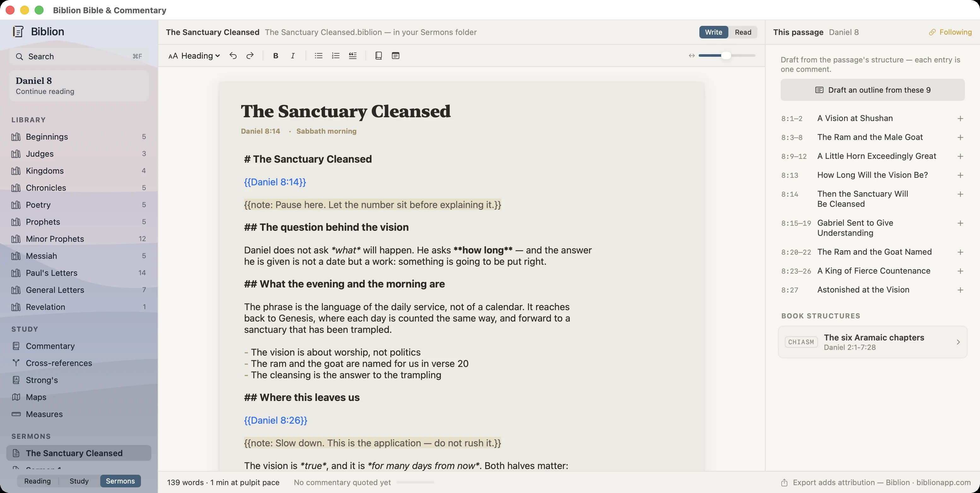This screenshot has width=980, height=493.
Task: Open the Prophets library group
Action: 79,222
